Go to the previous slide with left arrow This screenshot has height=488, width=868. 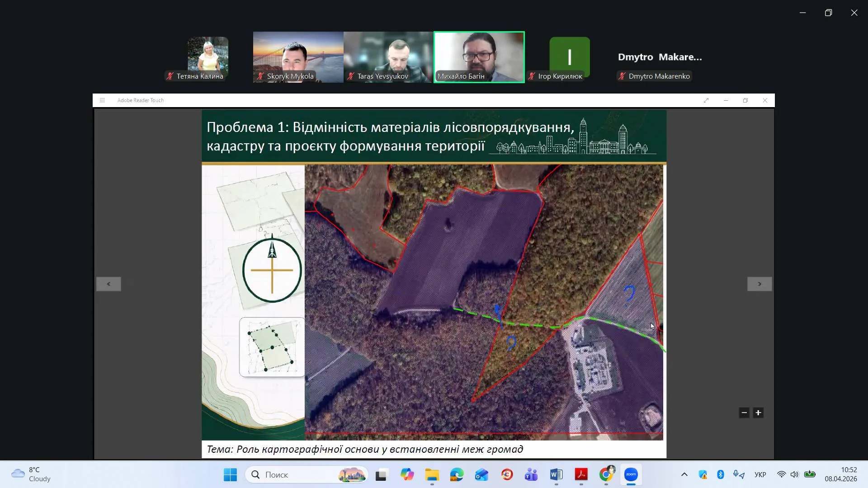[108, 284]
